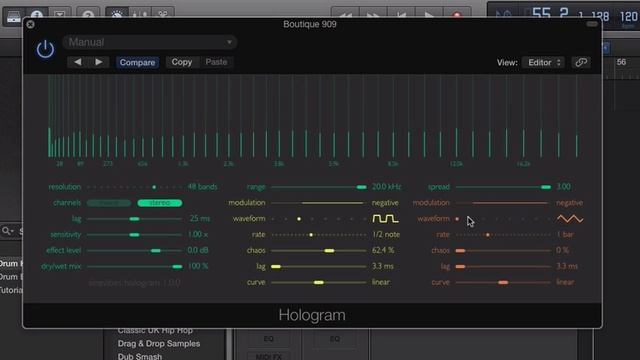Click the dry/wet mix slider handle
Viewport: 640px width, 360px height.
coord(177,267)
